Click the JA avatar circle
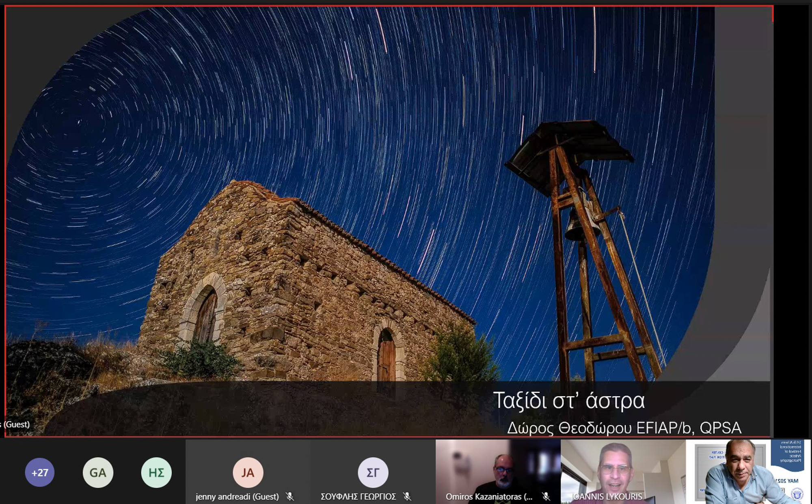 (248, 472)
